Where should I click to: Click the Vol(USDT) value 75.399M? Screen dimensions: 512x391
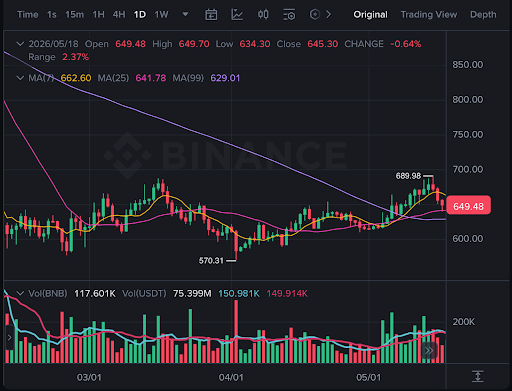coord(192,293)
